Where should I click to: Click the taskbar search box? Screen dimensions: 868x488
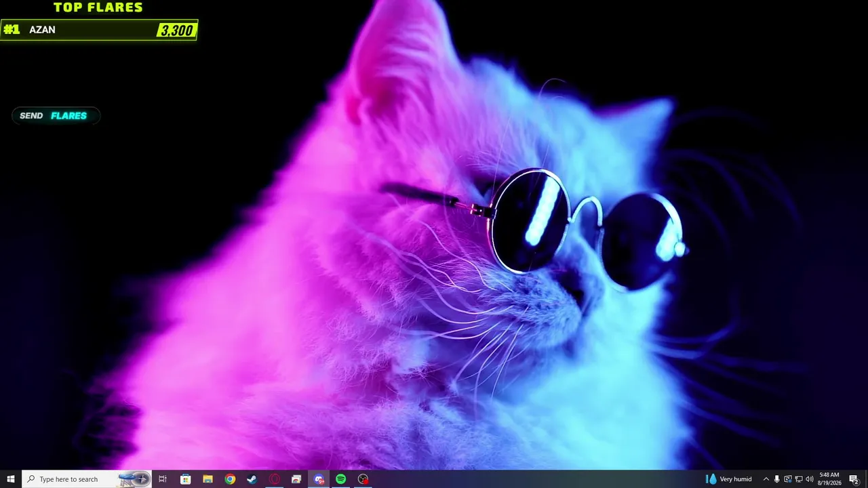click(x=87, y=479)
